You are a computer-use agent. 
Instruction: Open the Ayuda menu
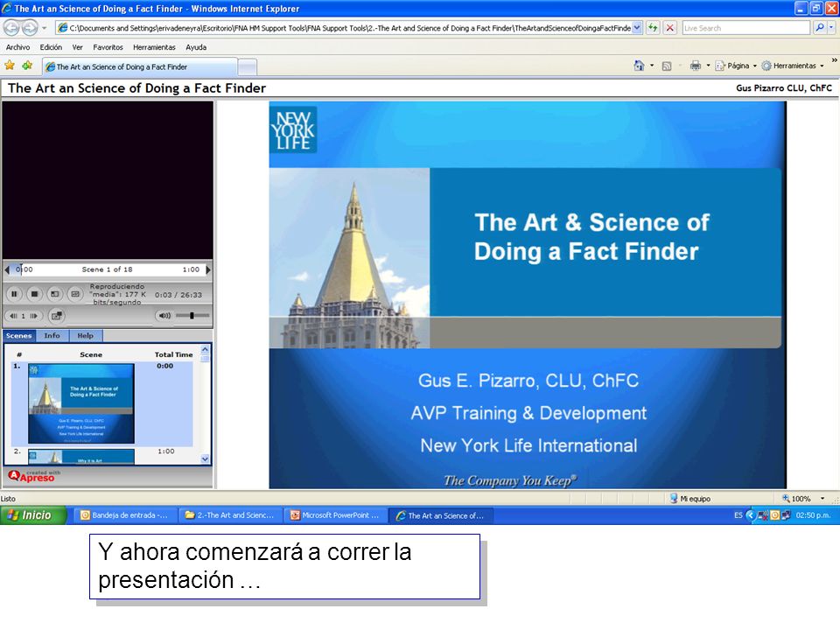pos(196,47)
